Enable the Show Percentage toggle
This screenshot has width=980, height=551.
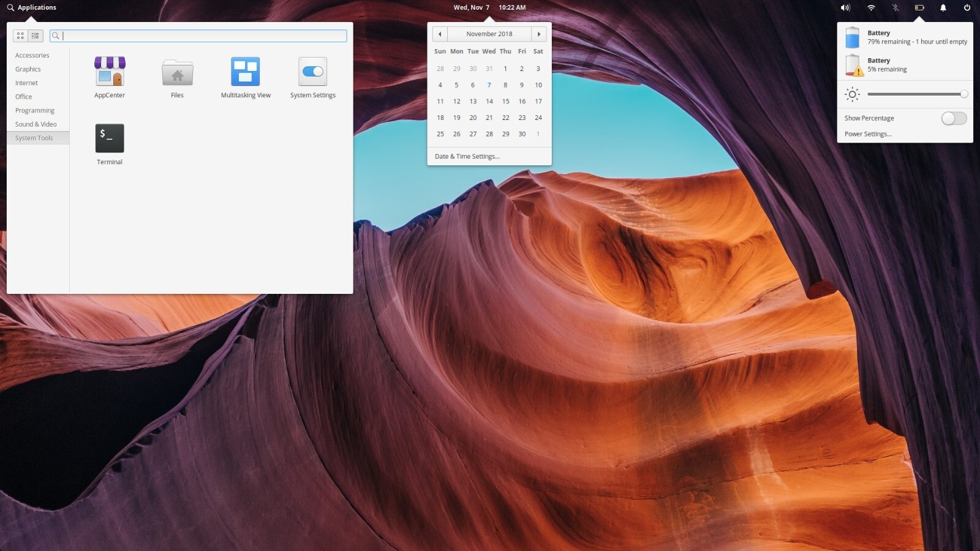tap(953, 118)
